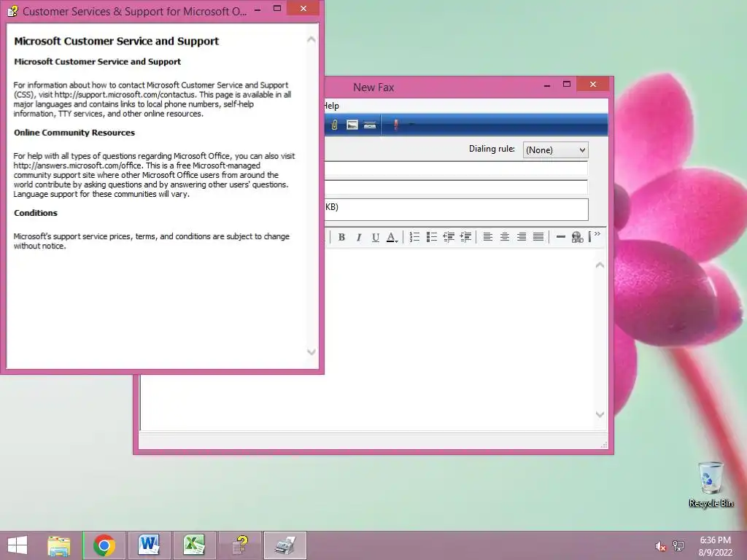Viewport: 747px width, 560px height.
Task: Switch to Windows Fax and Scan in taskbar
Action: click(285, 545)
